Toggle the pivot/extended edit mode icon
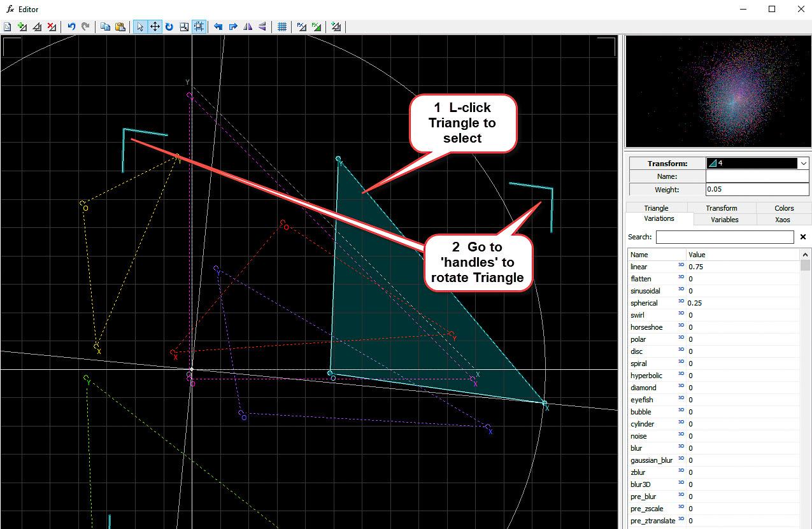Screen dimensions: 812x529 click(x=199, y=27)
